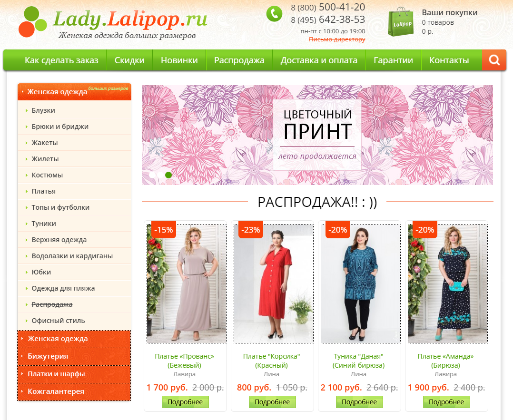513x420 pixels.
Task: Select the second banner slide dot
Action: [160, 175]
